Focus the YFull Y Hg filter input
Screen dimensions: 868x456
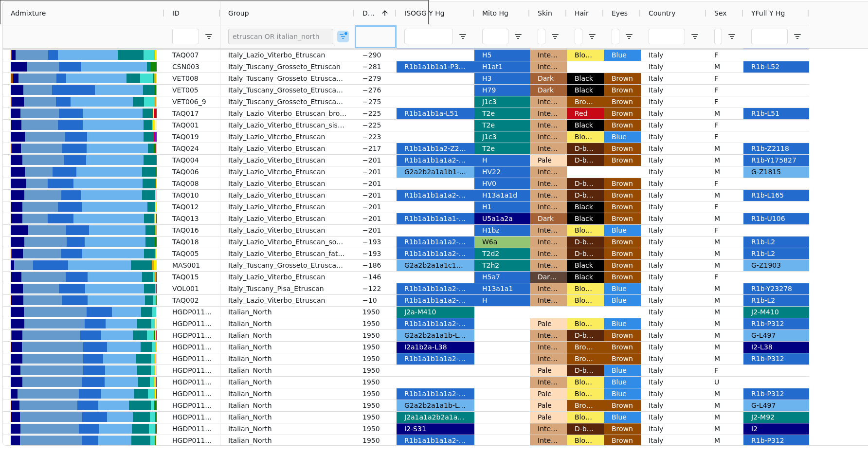click(x=769, y=36)
